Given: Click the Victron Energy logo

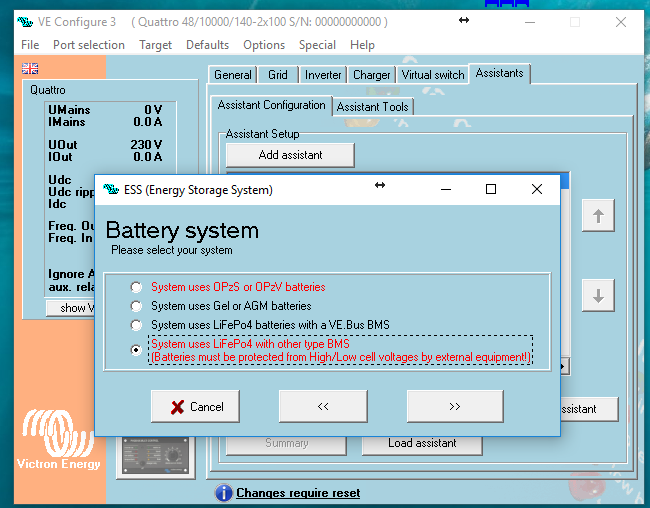Looking at the screenshot, I should 58,440.
